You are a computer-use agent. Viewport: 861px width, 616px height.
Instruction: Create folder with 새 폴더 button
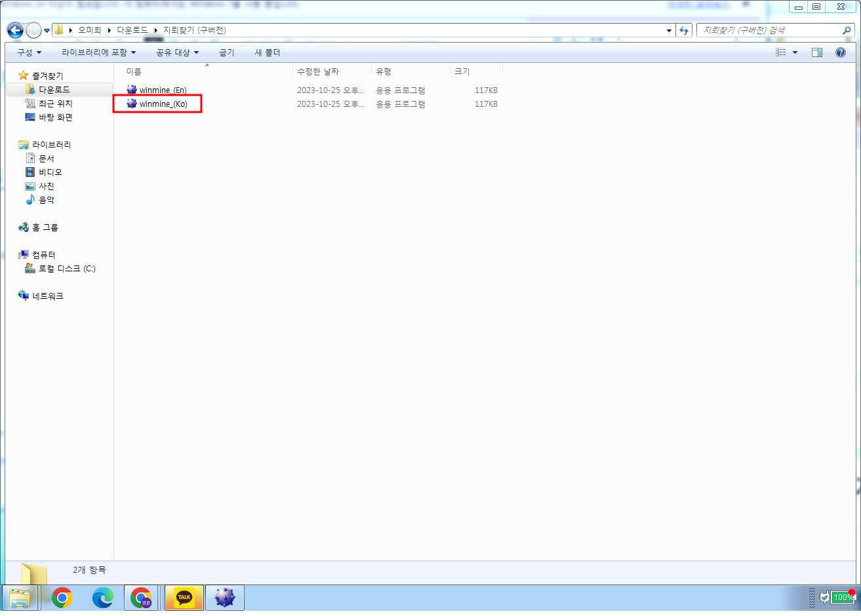click(267, 52)
